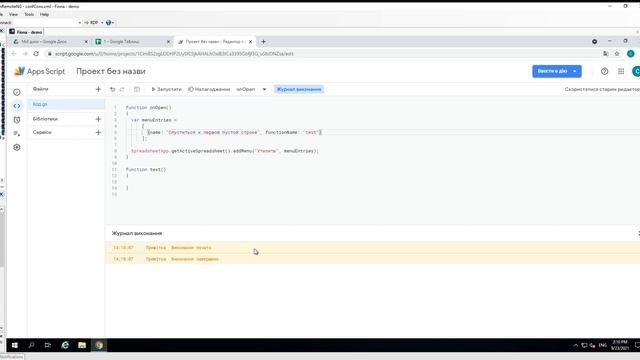Screen dimensions: 640x360
Task: Select the first execution log entry
Action: pyautogui.click(x=372, y=248)
